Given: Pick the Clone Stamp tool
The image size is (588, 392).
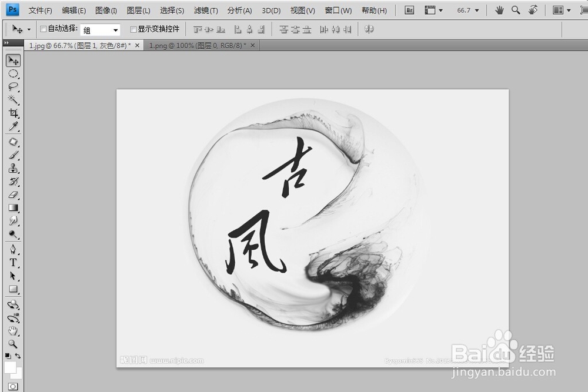Looking at the screenshot, I should click(x=14, y=169).
